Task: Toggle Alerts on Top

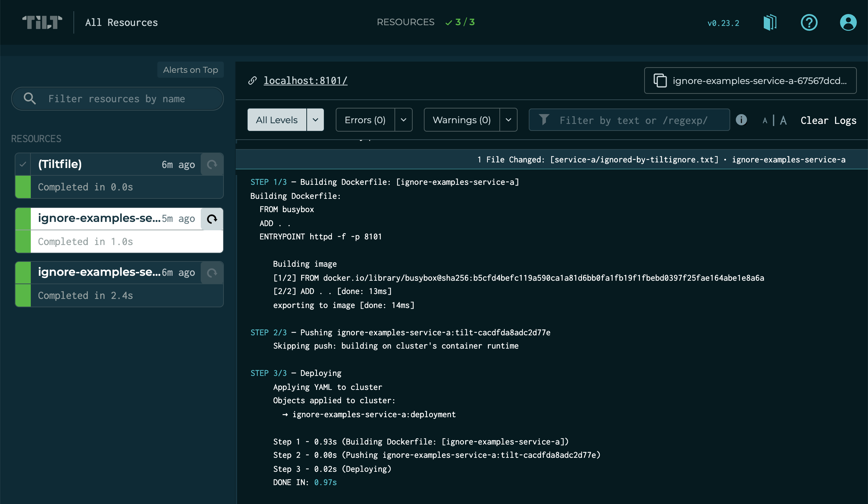Action: pos(190,70)
